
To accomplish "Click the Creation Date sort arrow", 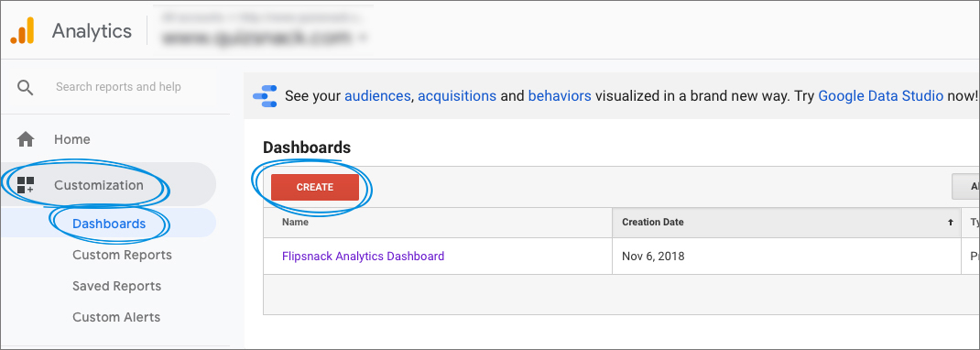I will pyautogui.click(x=951, y=222).
